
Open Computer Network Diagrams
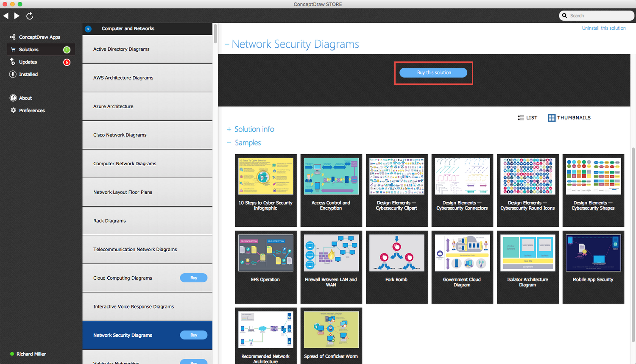click(x=148, y=164)
